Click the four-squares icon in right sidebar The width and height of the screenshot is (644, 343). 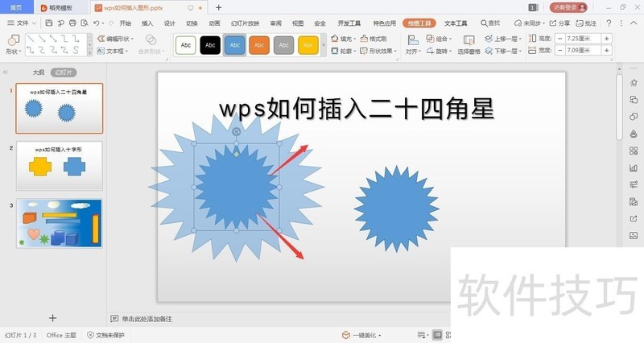[634, 151]
